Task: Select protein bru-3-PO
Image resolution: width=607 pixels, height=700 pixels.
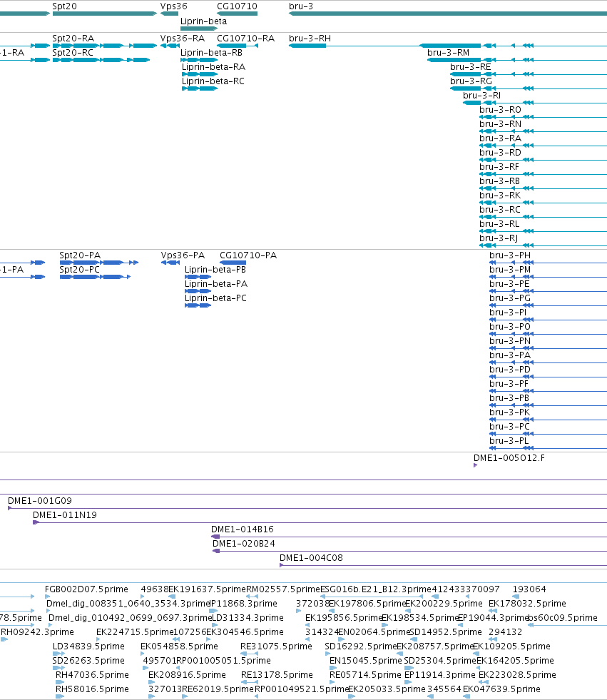Action: click(x=548, y=334)
